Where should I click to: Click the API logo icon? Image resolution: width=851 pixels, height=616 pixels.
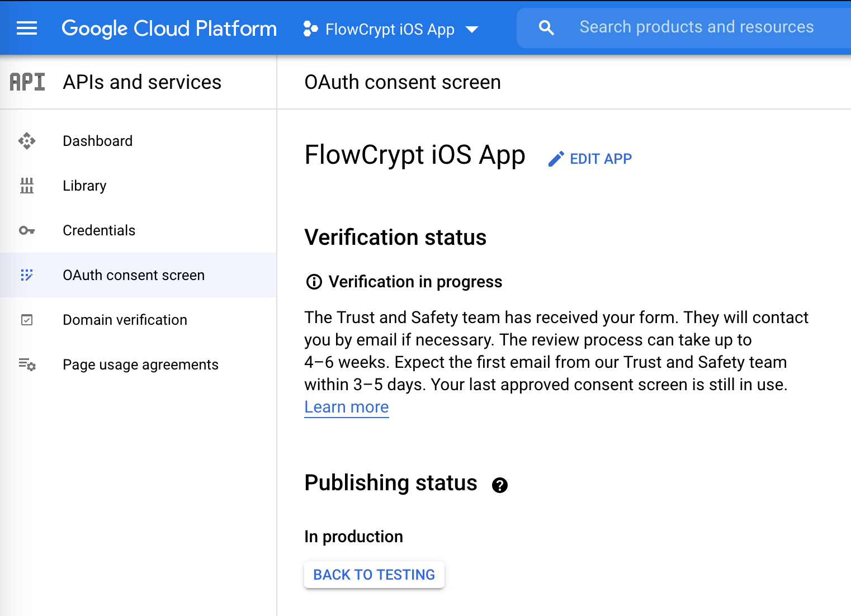tap(27, 82)
